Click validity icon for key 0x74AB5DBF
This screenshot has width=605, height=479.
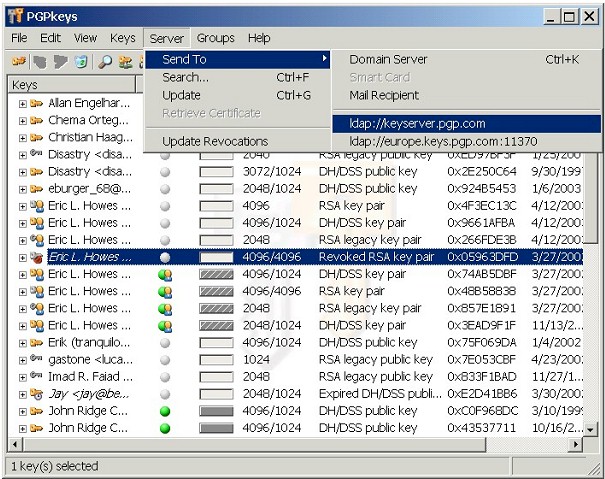(165, 275)
